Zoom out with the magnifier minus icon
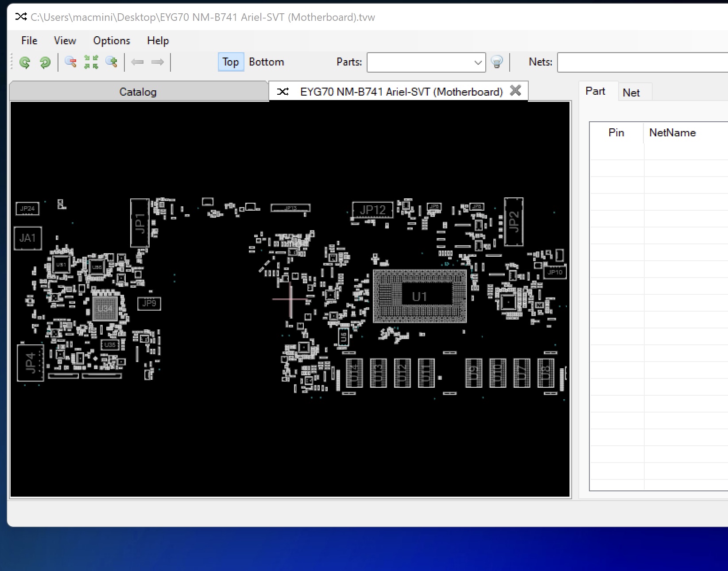Viewport: 728px width, 571px height. click(70, 62)
